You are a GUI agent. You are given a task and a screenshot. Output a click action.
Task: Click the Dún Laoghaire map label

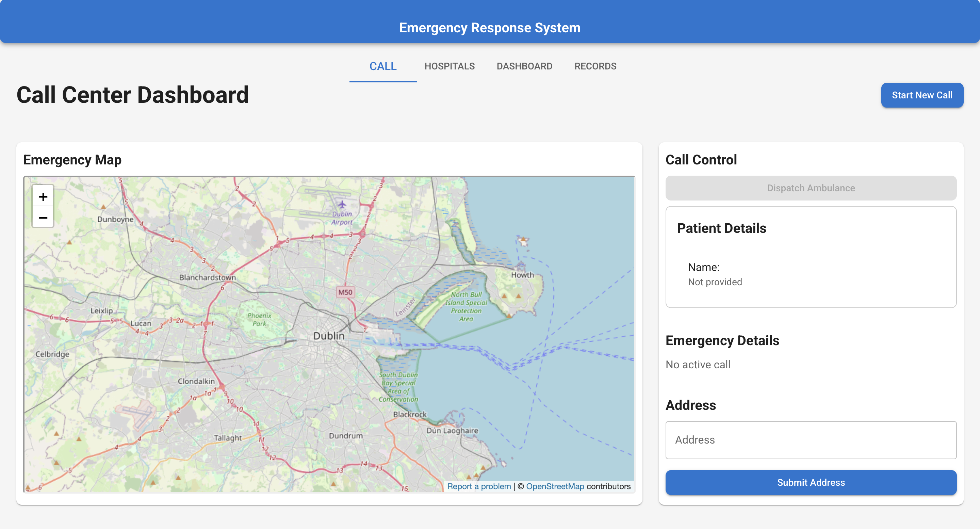(452, 430)
